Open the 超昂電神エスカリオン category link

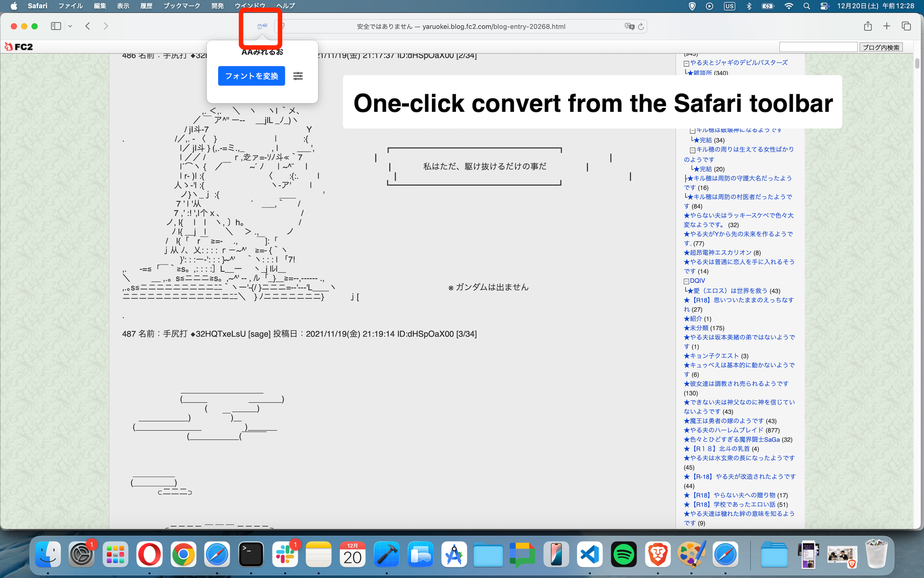pos(718,252)
